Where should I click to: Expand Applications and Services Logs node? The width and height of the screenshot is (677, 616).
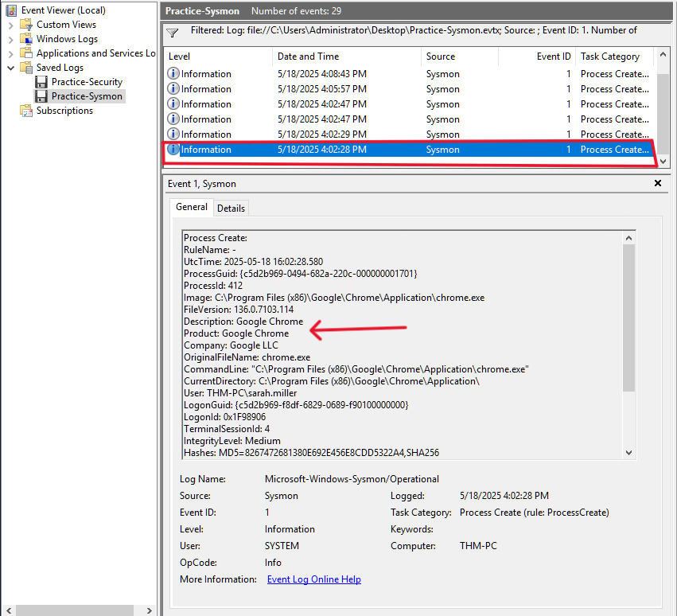coord(10,53)
